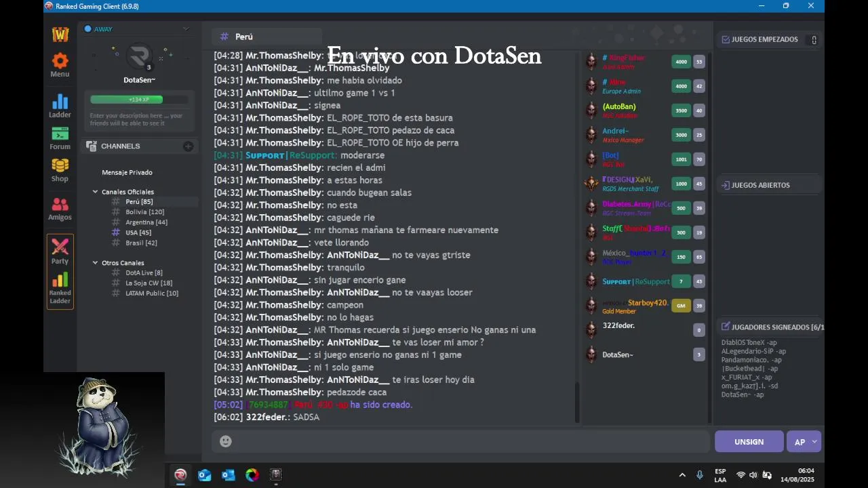The height and width of the screenshot is (488, 868).
Task: Join the USA [45] channel
Action: tap(138, 232)
